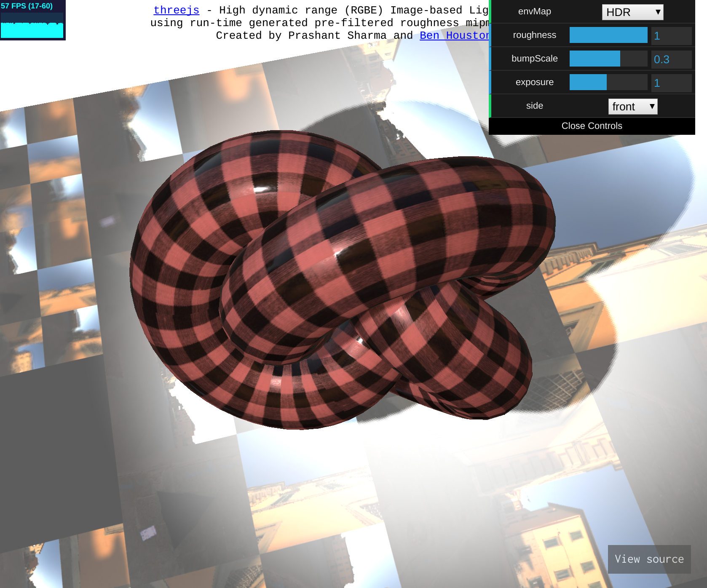Open the envMap dropdown showing HDR
707x588 pixels.
tap(632, 12)
